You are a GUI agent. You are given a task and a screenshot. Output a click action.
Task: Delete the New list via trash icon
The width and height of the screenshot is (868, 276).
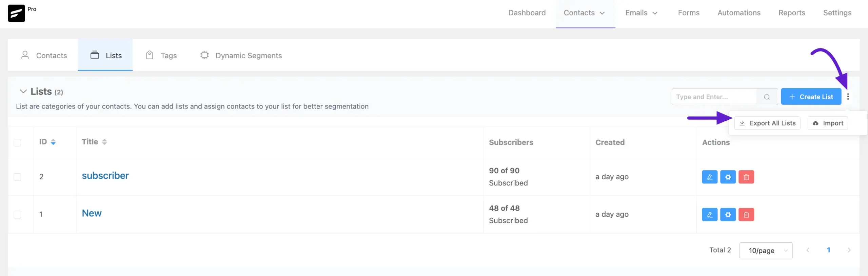[x=746, y=215]
